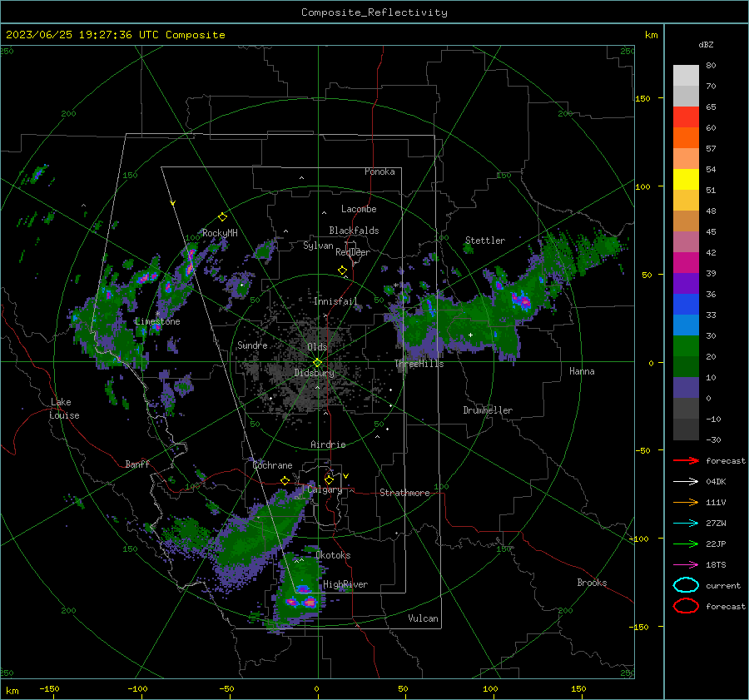Click the storm cell just below RockyMH
The width and height of the screenshot is (749, 700).
[x=191, y=261]
